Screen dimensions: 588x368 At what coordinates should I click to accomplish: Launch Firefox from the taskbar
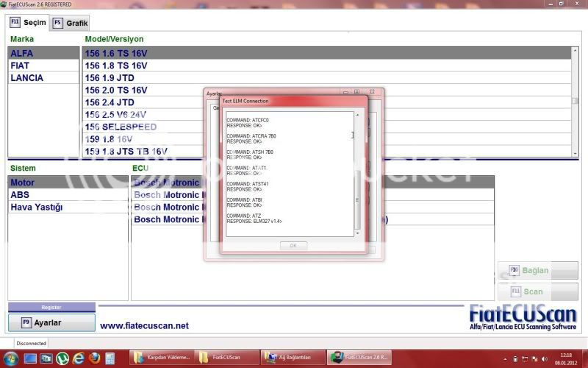tap(95, 358)
